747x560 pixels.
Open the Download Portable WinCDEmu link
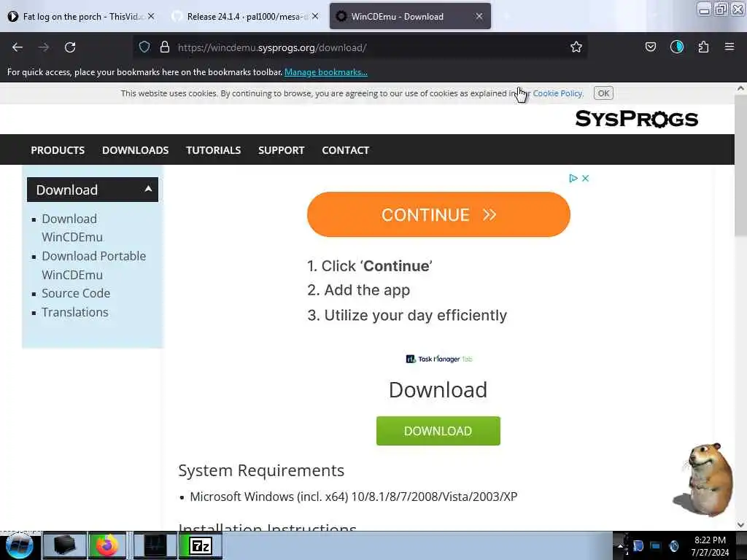tap(94, 265)
